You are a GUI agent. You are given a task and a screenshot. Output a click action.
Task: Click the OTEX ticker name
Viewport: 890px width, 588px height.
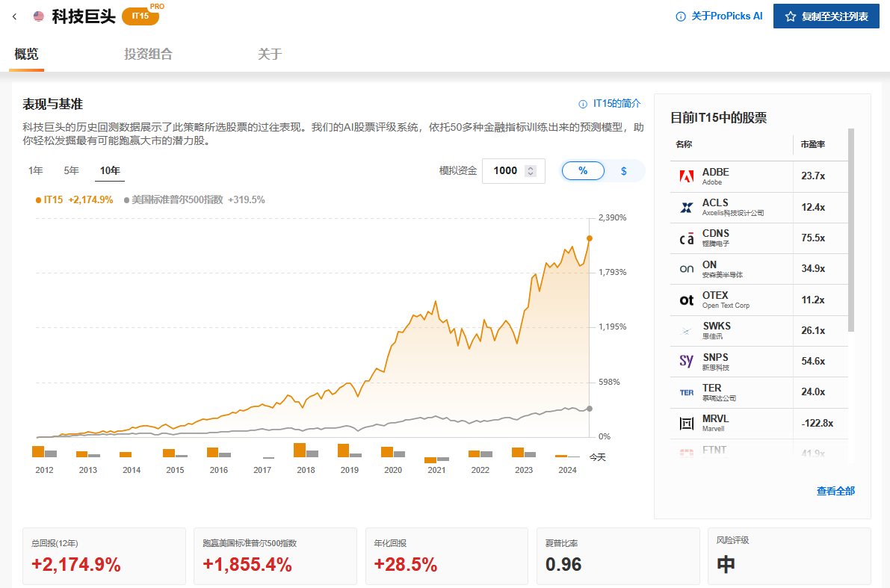[715, 296]
